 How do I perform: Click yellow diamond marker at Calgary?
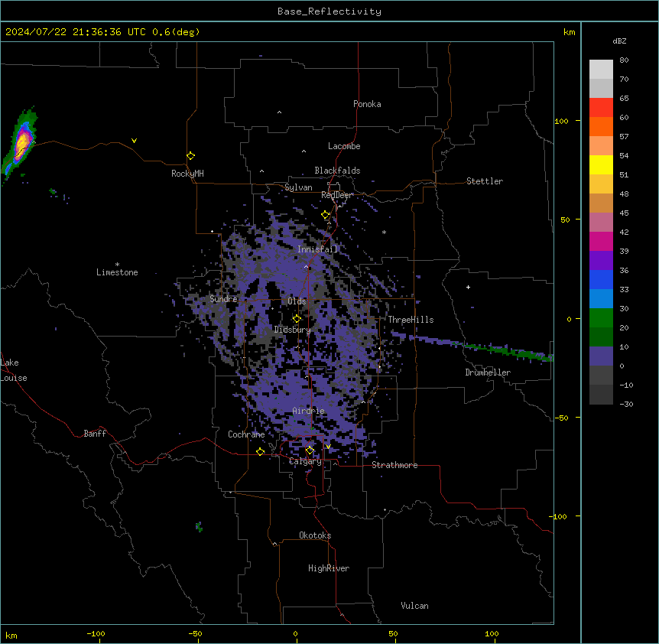310,450
